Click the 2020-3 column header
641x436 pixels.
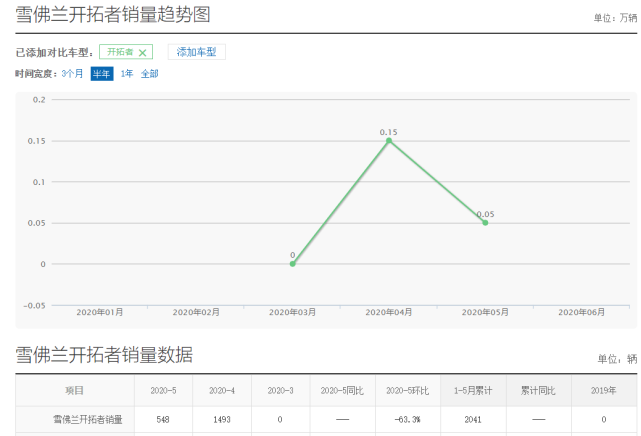(x=280, y=391)
